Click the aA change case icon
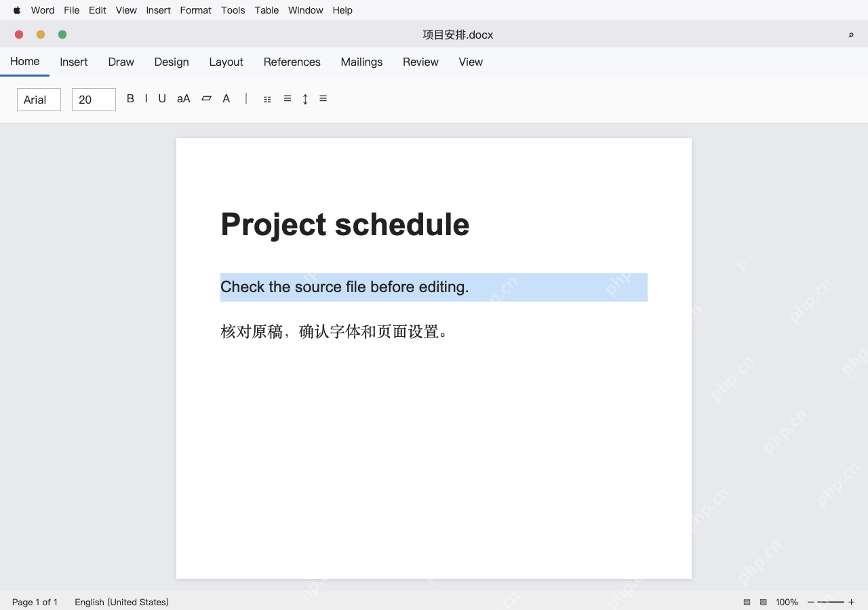Image resolution: width=868 pixels, height=610 pixels. coord(184,99)
